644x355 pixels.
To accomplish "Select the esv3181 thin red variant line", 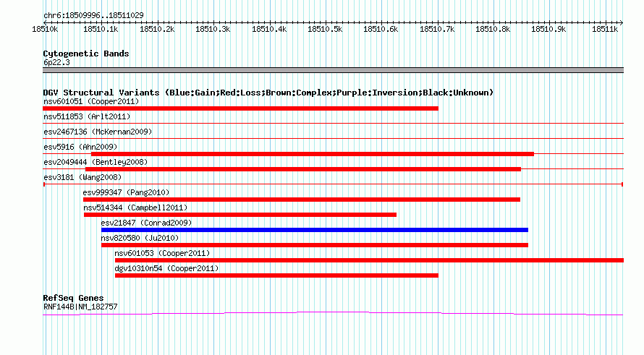I will [333, 184].
